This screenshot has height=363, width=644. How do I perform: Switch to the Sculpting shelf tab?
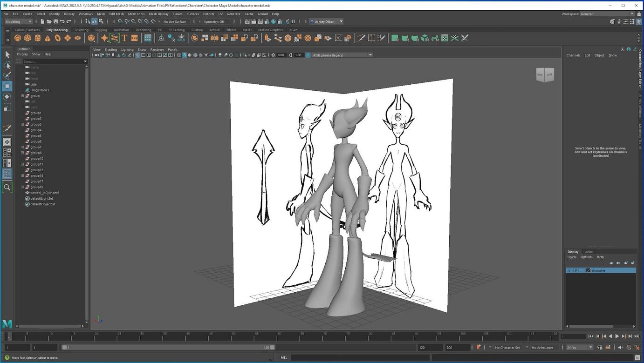(x=81, y=30)
